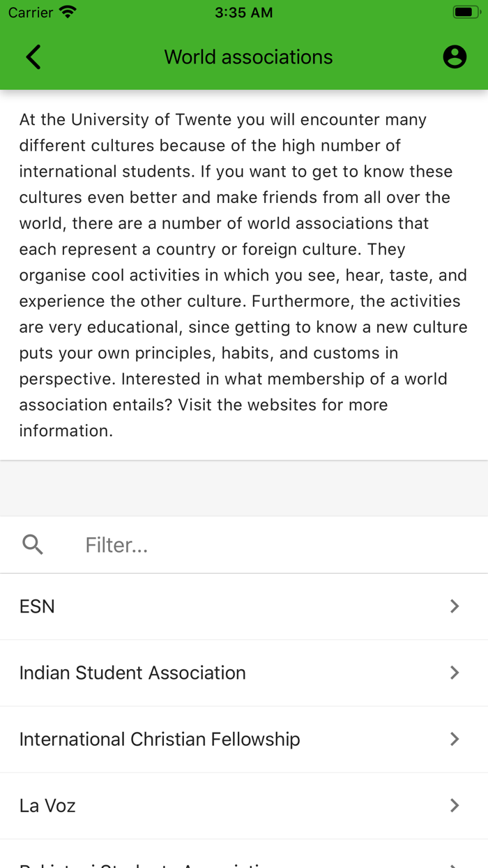Screen dimensions: 488x868
Task: Click the Carrier label in status bar
Action: (x=31, y=13)
